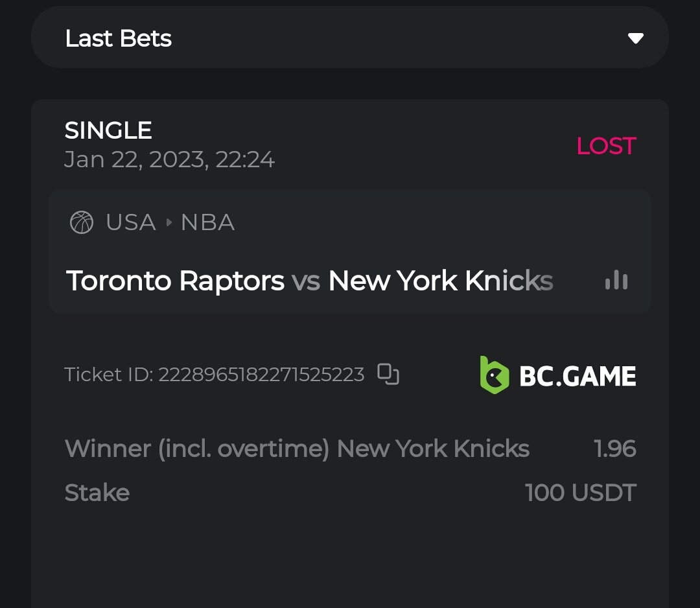Select the Ticket ID number text
This screenshot has width=700, height=608.
point(261,375)
